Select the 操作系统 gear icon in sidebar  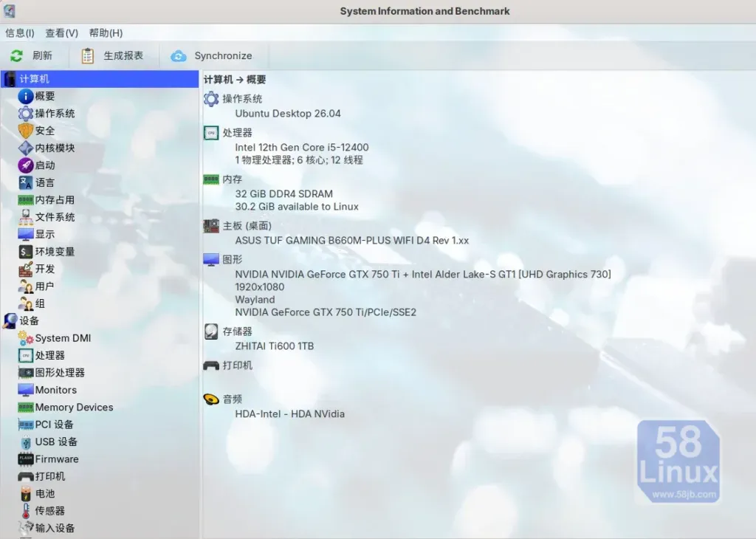(x=26, y=113)
